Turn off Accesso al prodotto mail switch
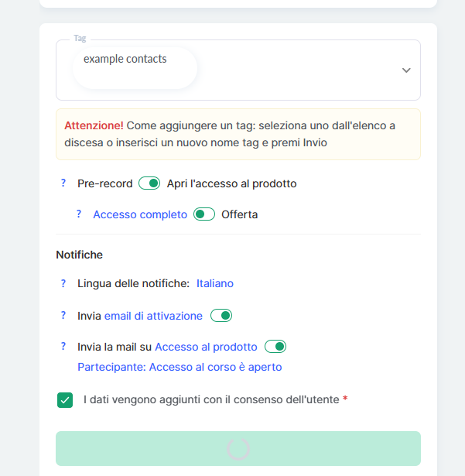 [275, 346]
